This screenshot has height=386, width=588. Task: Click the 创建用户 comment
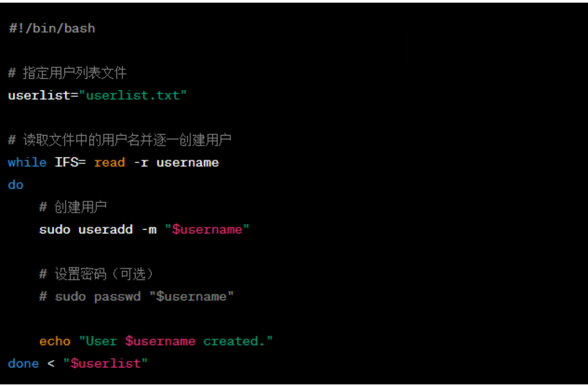pyautogui.click(x=73, y=207)
